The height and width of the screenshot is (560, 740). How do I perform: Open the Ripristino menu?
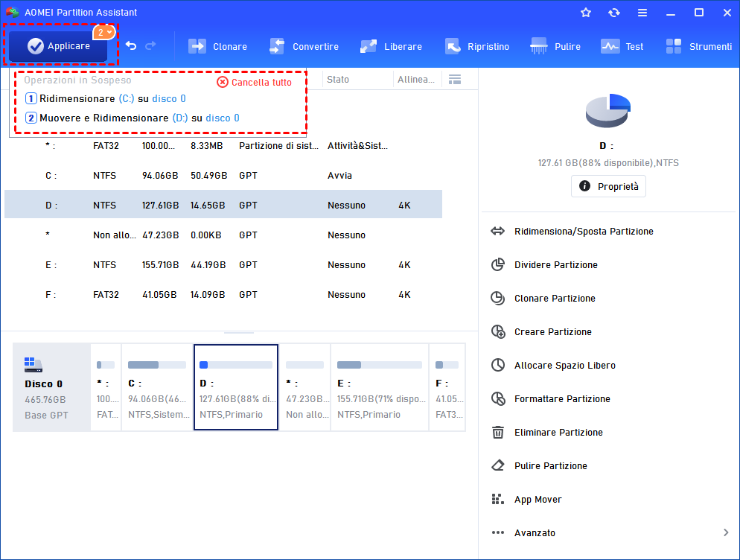pyautogui.click(x=476, y=46)
